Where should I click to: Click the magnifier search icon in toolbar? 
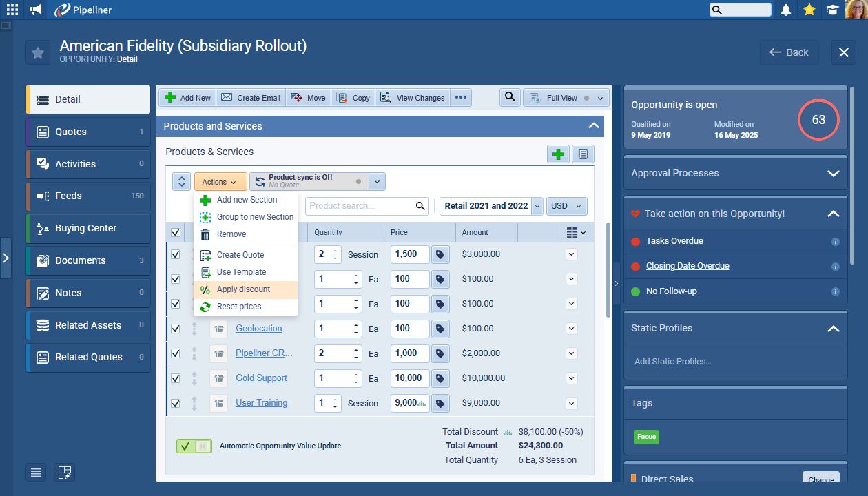pos(509,97)
